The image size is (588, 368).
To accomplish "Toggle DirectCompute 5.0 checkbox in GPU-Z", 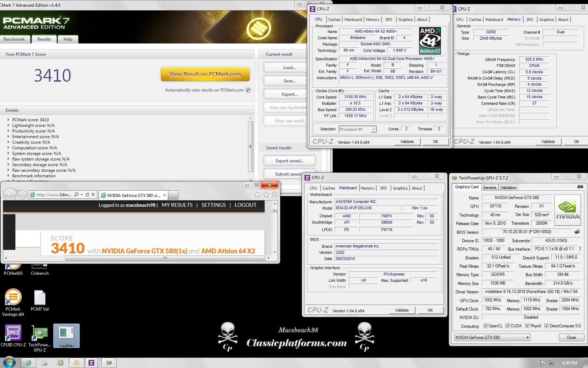I will 546,326.
